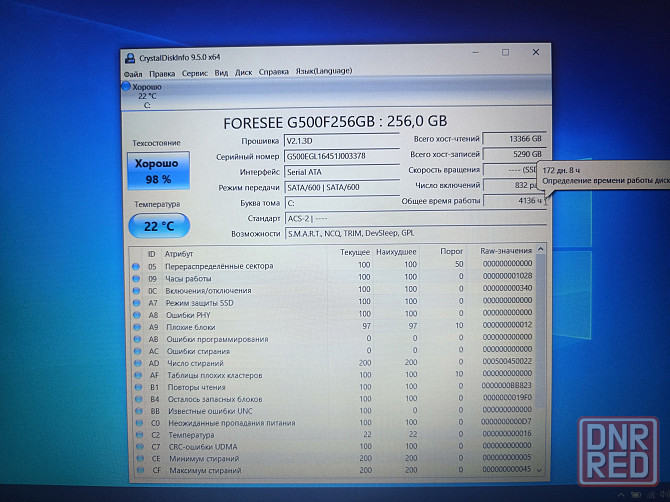Click status dot for Ошибки PHY
This screenshot has width=670, height=502.
click(137, 315)
